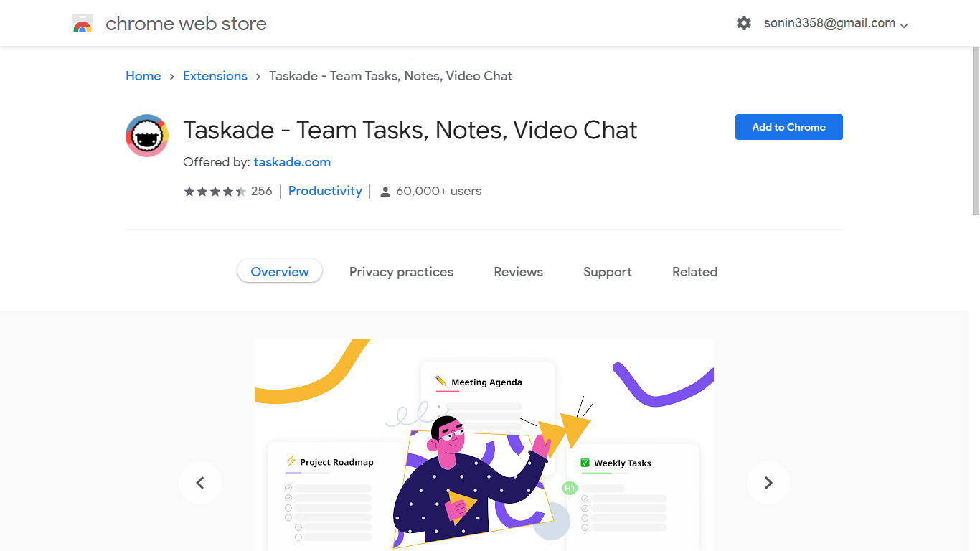
Task: Click the star rating icons
Action: [215, 192]
